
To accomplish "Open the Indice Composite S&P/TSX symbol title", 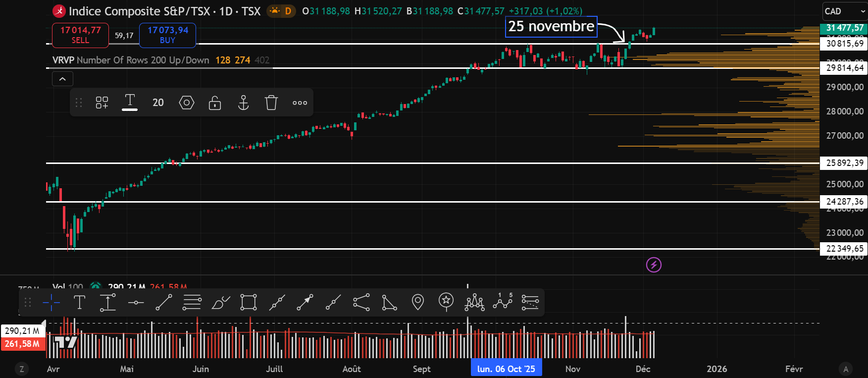I will point(164,11).
